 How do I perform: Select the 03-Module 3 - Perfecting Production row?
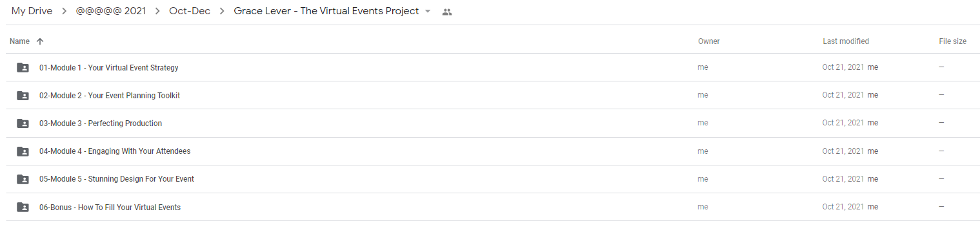point(493,123)
